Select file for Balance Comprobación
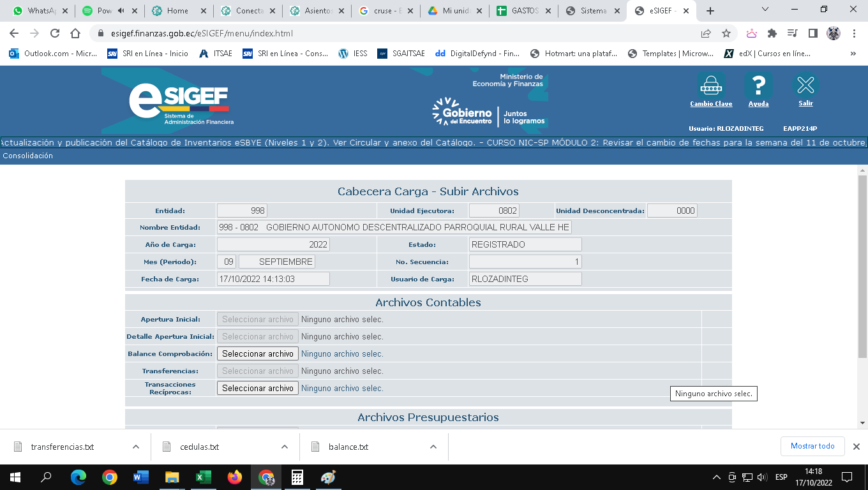The image size is (868, 490). 258,353
